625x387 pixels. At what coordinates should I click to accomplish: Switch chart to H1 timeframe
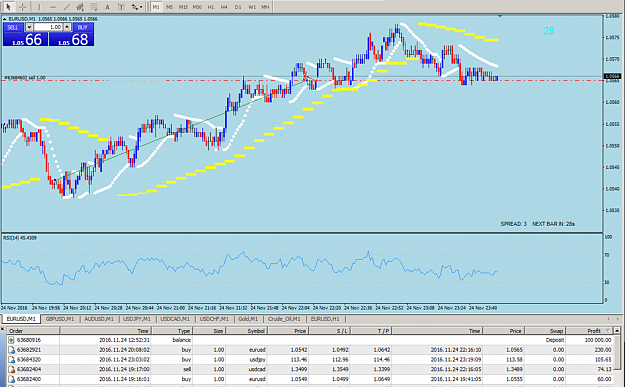[211, 7]
